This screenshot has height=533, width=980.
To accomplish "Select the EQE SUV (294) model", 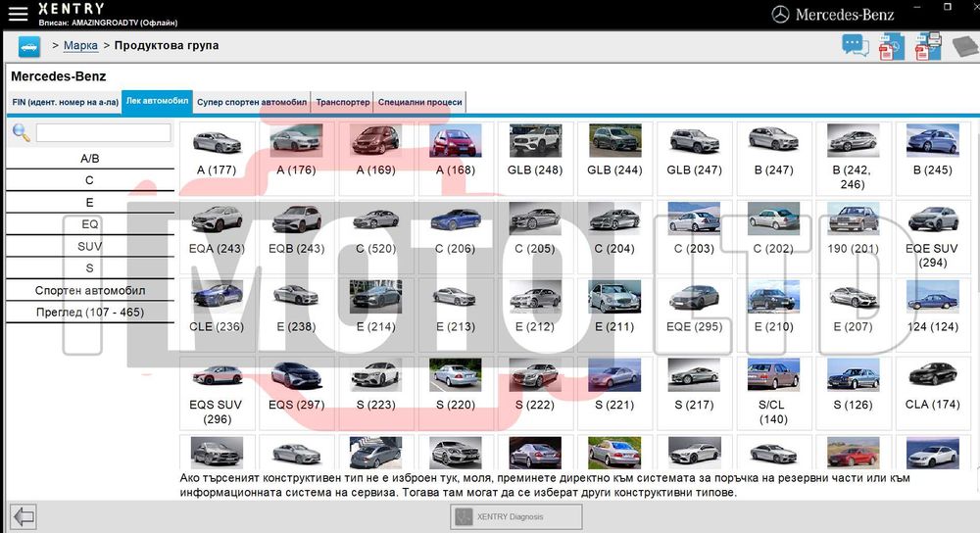I will click(x=933, y=237).
